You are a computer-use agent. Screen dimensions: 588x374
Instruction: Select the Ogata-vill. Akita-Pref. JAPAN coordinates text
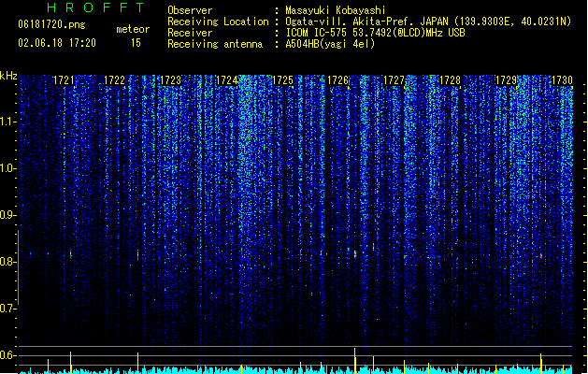pos(428,22)
